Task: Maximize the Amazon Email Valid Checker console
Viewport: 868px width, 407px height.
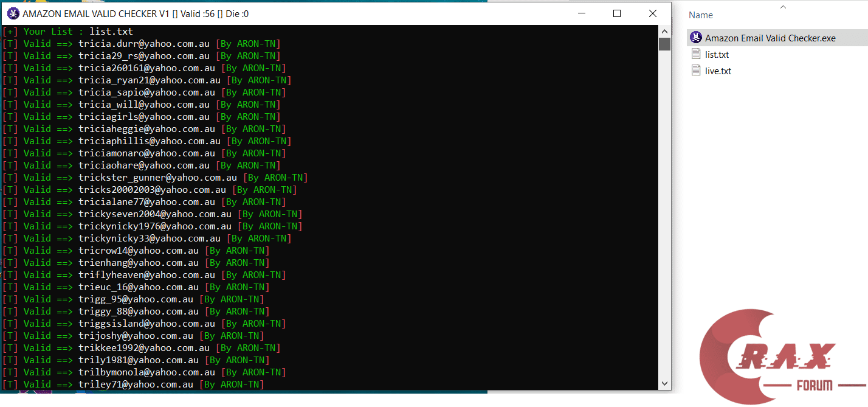Action: [617, 13]
